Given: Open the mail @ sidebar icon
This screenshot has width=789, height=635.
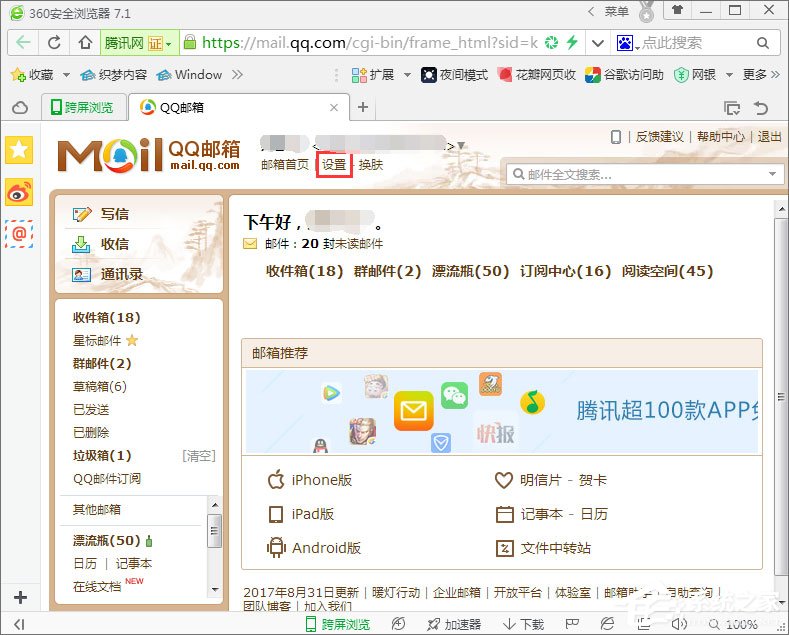Looking at the screenshot, I should [x=19, y=234].
